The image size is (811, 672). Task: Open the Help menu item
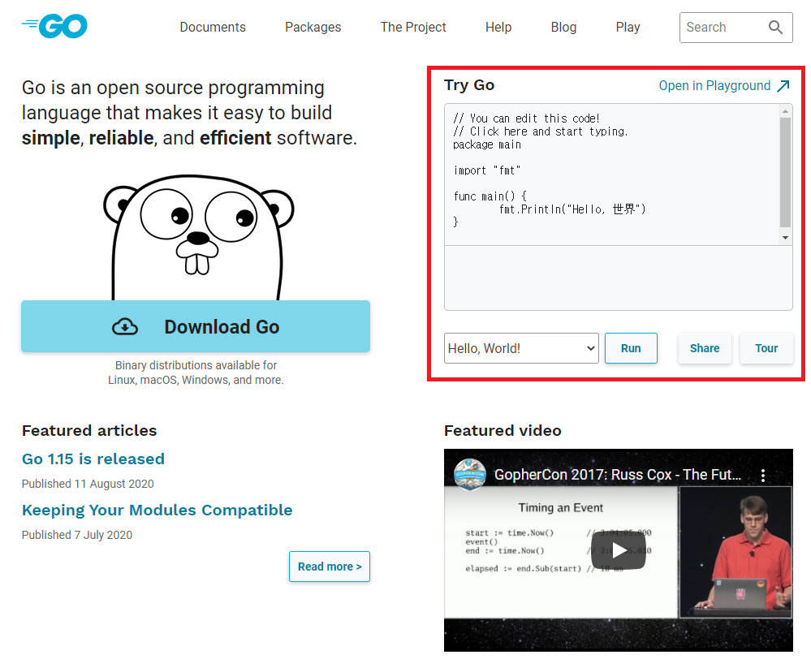[x=498, y=28]
